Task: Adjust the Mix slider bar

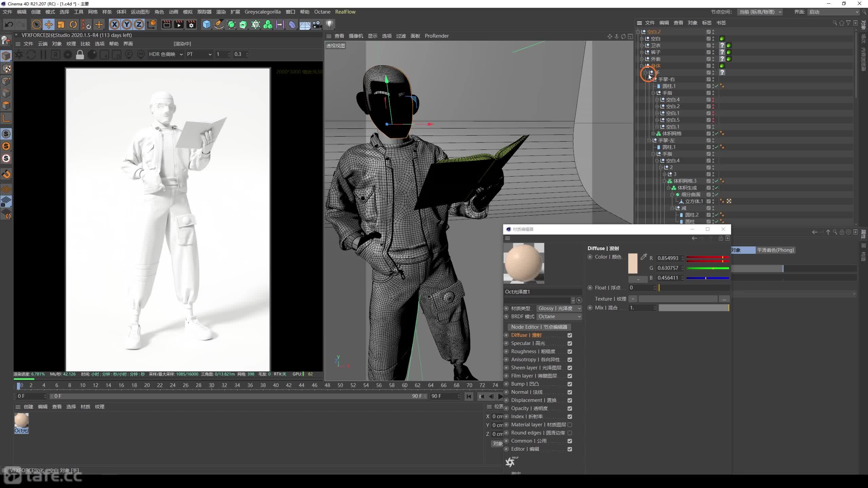Action: point(694,308)
